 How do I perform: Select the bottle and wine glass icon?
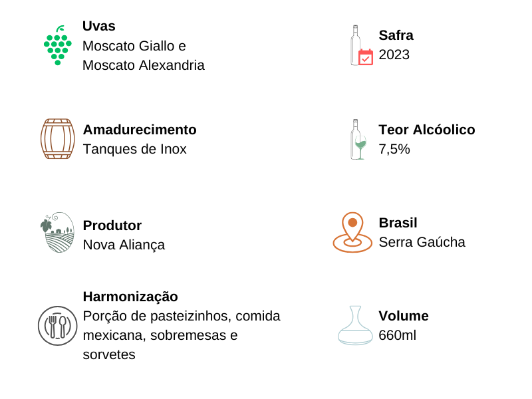click(358, 139)
